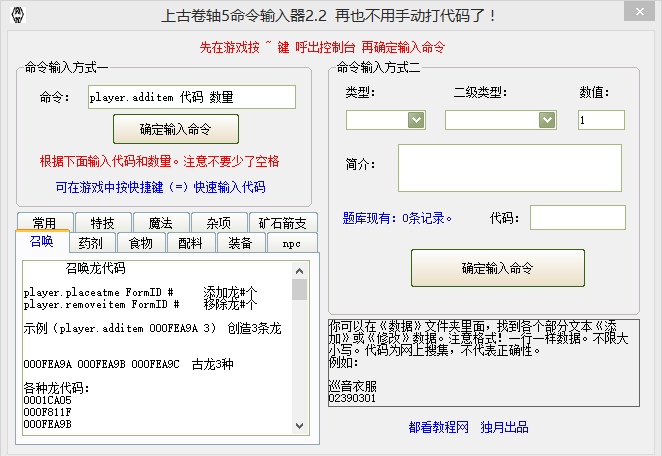The height and width of the screenshot is (456, 662).
Task: Open the 药剂 tab
Action: 91,243
